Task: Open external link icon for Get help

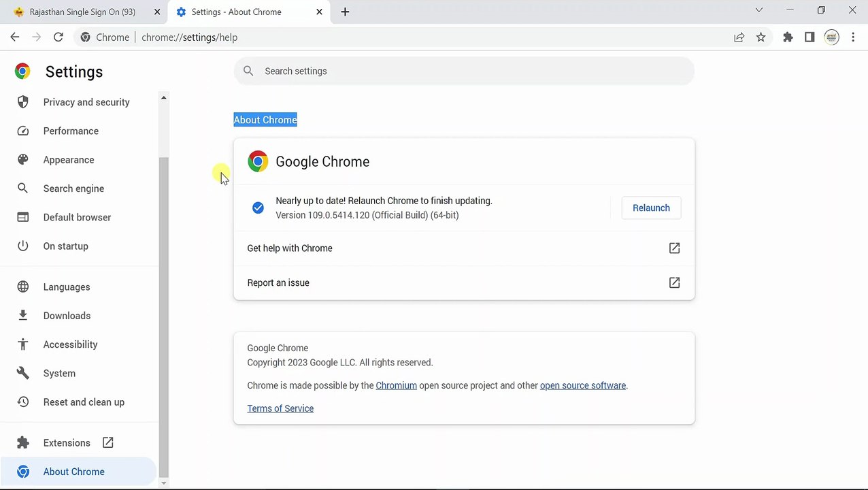Action: (674, 248)
